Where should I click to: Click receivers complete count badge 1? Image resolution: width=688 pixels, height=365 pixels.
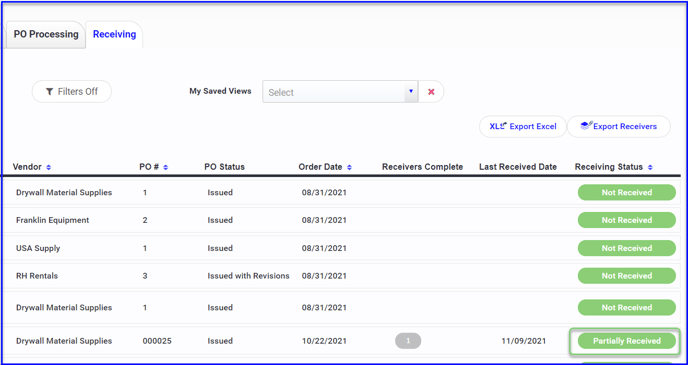[408, 341]
